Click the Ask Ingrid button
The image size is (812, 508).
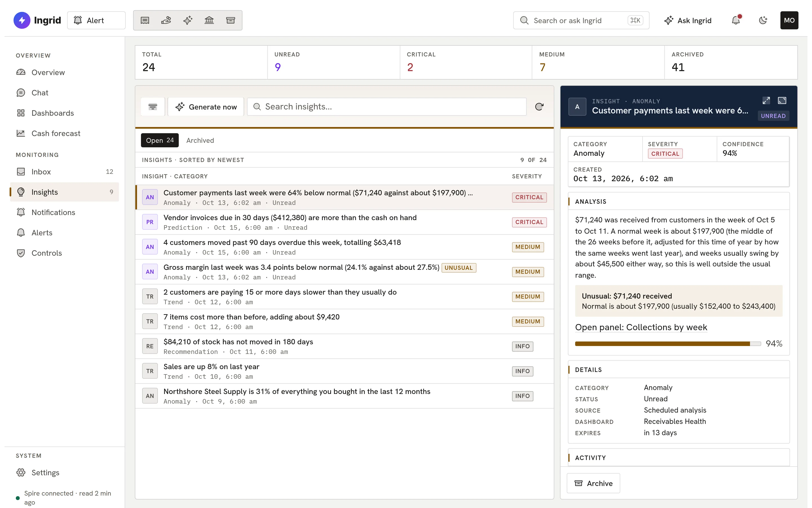pyautogui.click(x=687, y=21)
